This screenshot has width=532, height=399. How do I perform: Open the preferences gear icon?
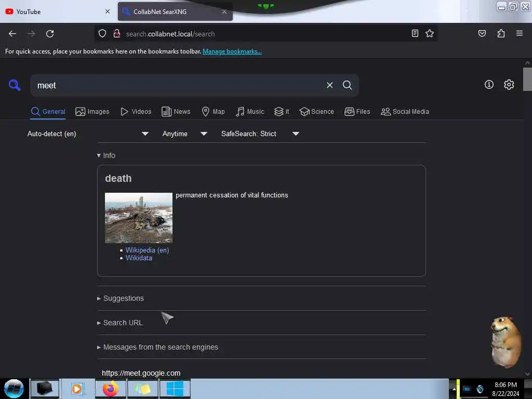pyautogui.click(x=509, y=85)
